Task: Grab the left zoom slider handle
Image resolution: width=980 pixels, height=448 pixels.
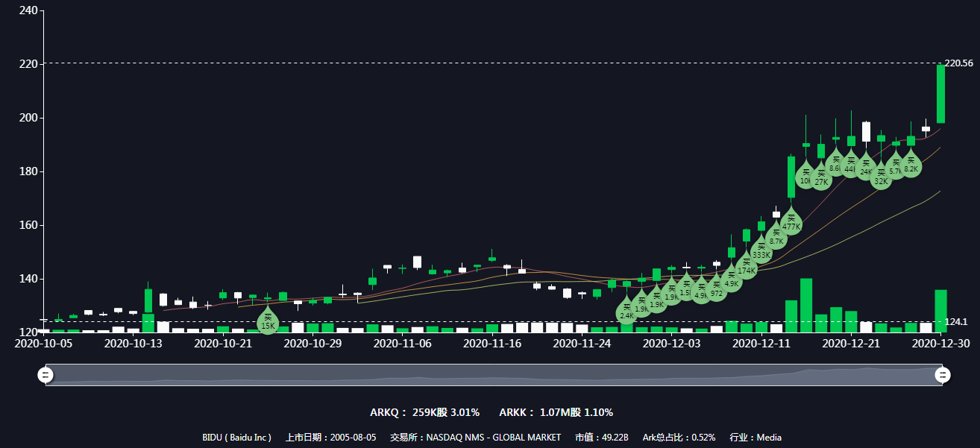Action: [45, 375]
